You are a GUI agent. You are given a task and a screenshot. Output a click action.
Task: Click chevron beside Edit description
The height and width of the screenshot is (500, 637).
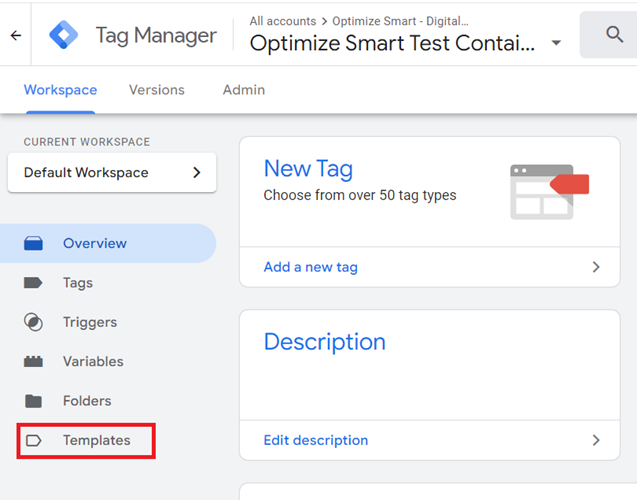click(x=596, y=440)
